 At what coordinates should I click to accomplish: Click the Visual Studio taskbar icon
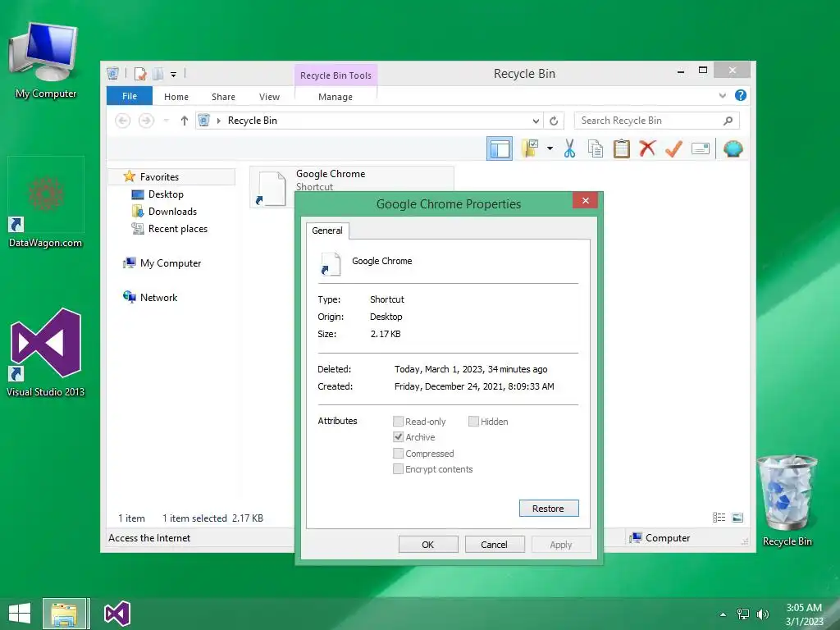click(x=117, y=614)
